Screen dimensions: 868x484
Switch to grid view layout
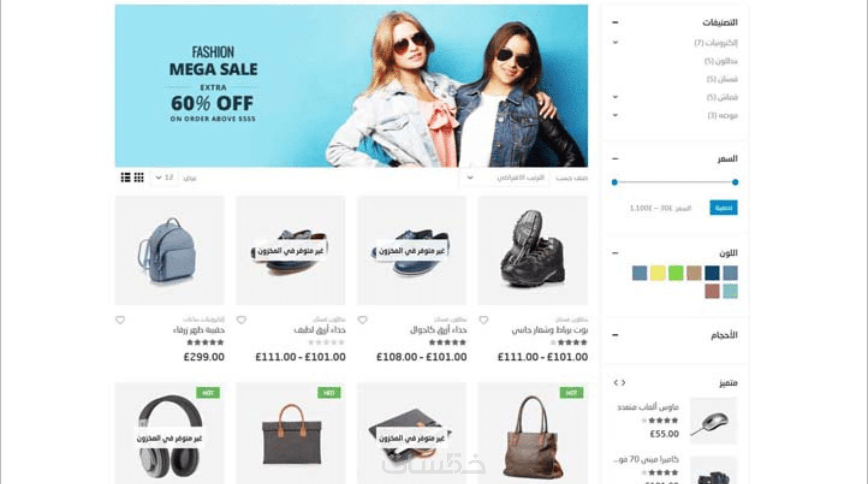[x=139, y=178]
